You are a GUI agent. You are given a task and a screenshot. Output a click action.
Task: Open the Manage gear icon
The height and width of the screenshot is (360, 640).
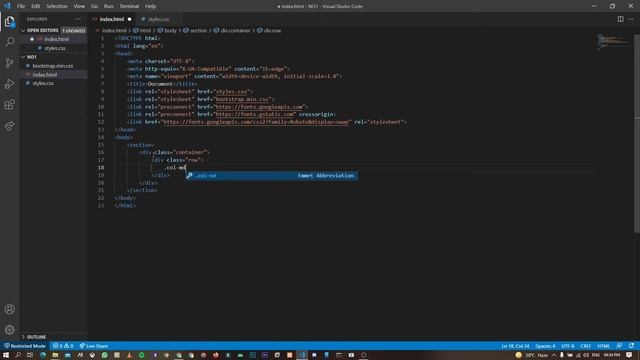(x=9, y=329)
